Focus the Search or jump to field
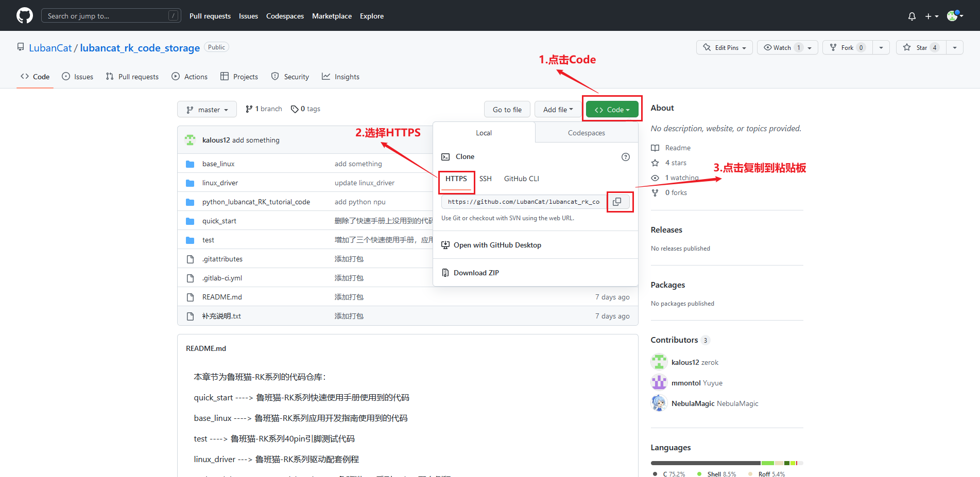 click(111, 16)
